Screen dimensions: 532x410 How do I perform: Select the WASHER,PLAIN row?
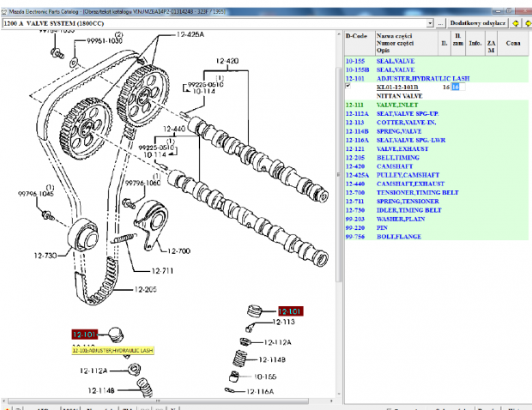[x=436, y=219]
